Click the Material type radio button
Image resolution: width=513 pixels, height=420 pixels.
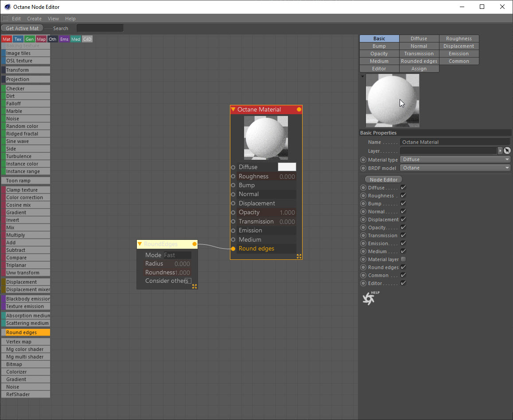pos(363,160)
